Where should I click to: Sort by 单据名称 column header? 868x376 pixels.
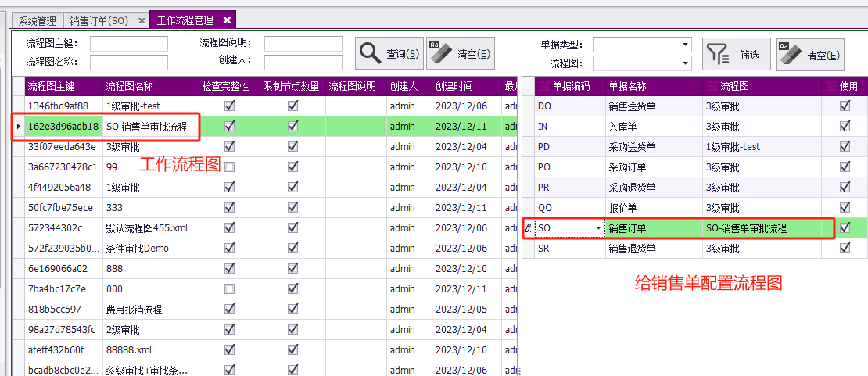tap(654, 87)
